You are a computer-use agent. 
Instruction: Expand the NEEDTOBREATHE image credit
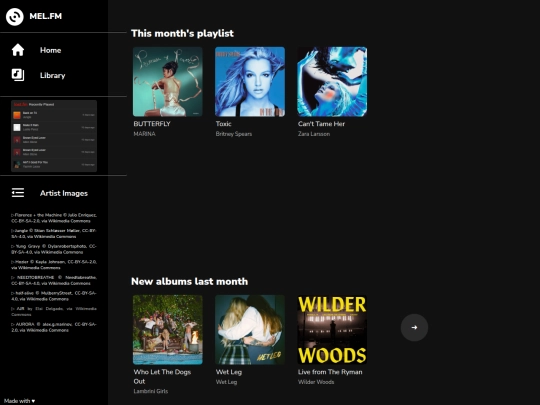pyautogui.click(x=54, y=280)
